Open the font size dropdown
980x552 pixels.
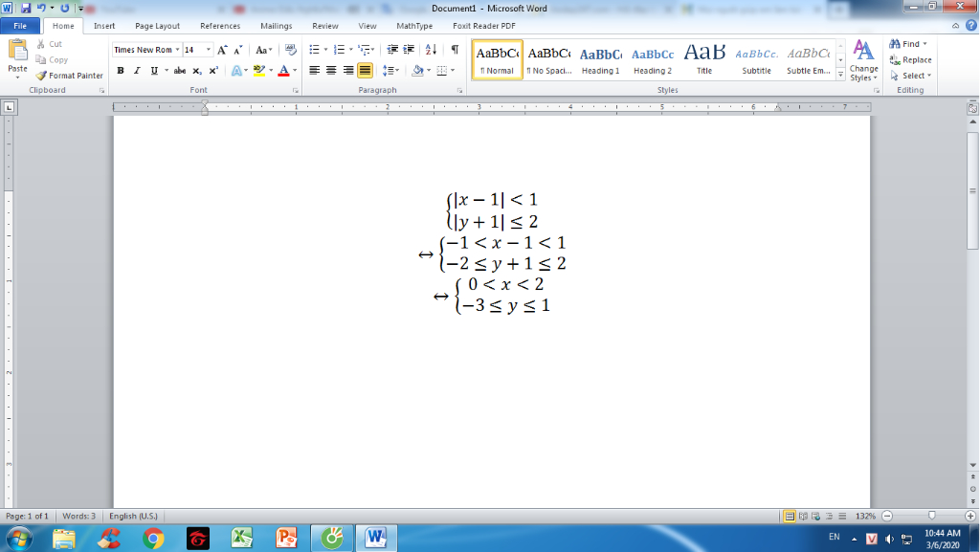pos(209,50)
